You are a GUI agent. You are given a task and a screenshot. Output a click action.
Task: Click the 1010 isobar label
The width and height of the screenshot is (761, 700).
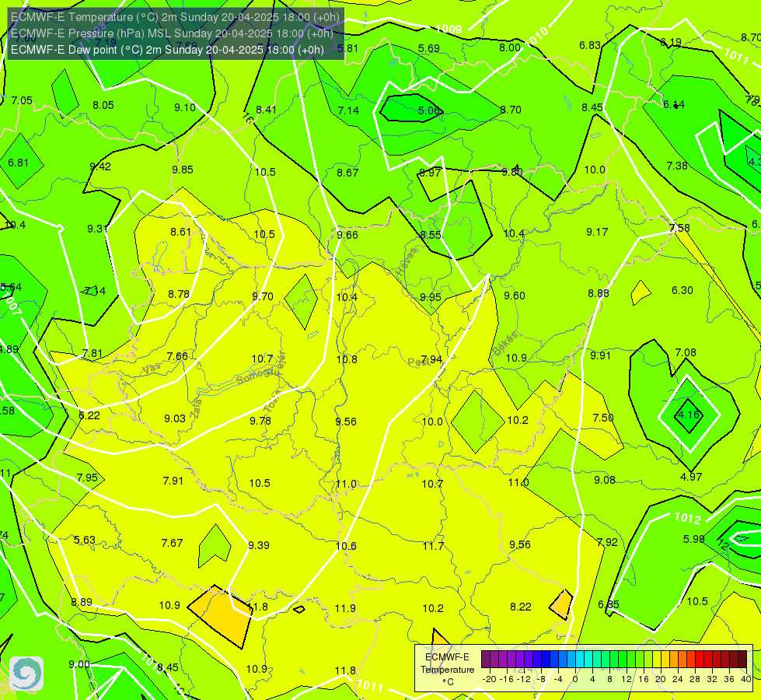pyautogui.click(x=536, y=36)
